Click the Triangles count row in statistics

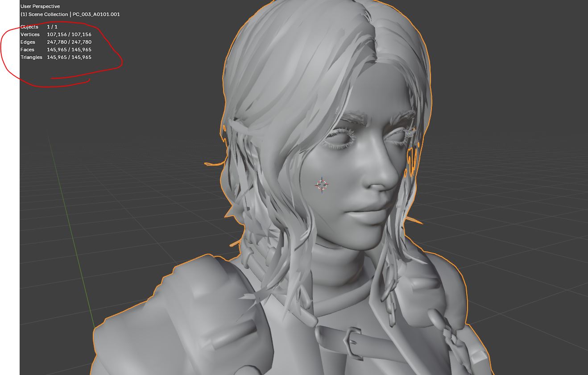click(56, 57)
